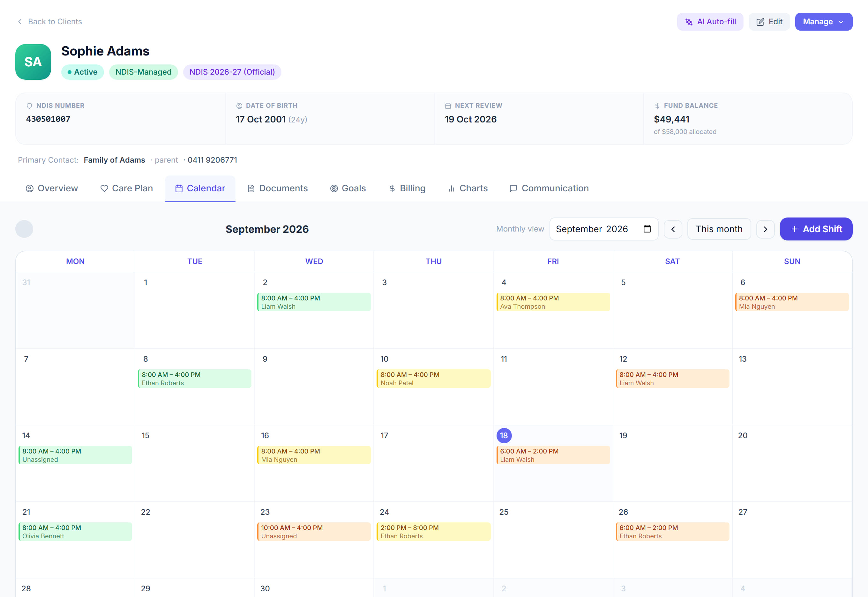
Task: Click the MON column header
Action: (x=75, y=262)
